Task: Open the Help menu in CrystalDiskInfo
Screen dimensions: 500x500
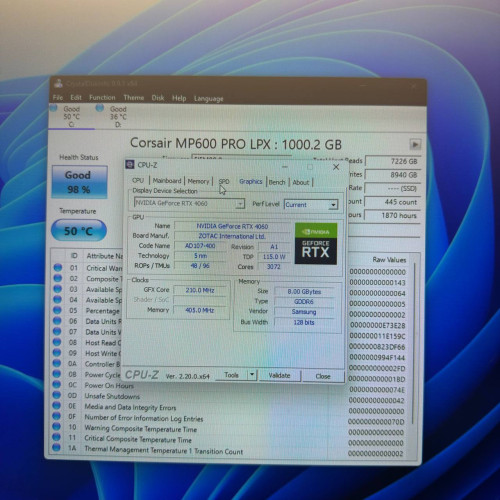Action: tap(179, 98)
